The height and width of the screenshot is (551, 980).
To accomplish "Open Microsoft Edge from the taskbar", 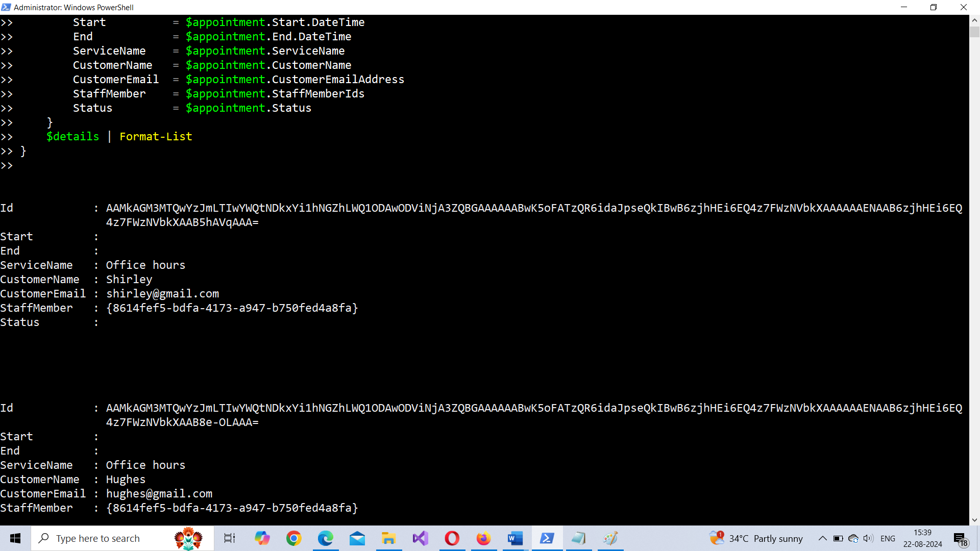I will click(326, 538).
